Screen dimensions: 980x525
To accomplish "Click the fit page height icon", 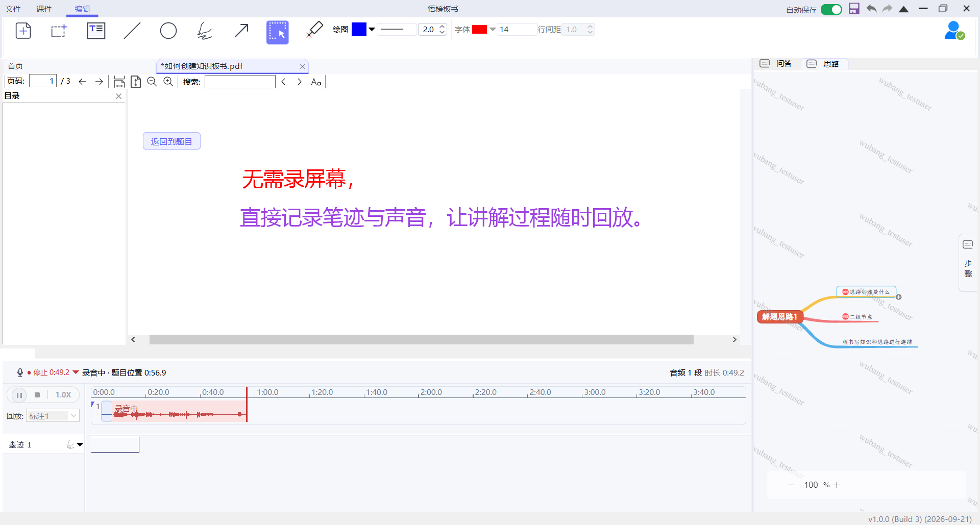I will click(x=136, y=82).
